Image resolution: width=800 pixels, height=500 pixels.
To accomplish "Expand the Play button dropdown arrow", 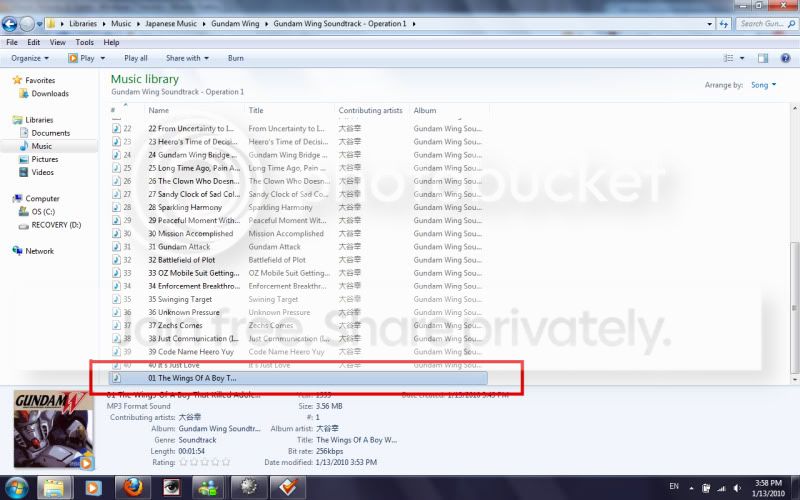I will point(103,58).
